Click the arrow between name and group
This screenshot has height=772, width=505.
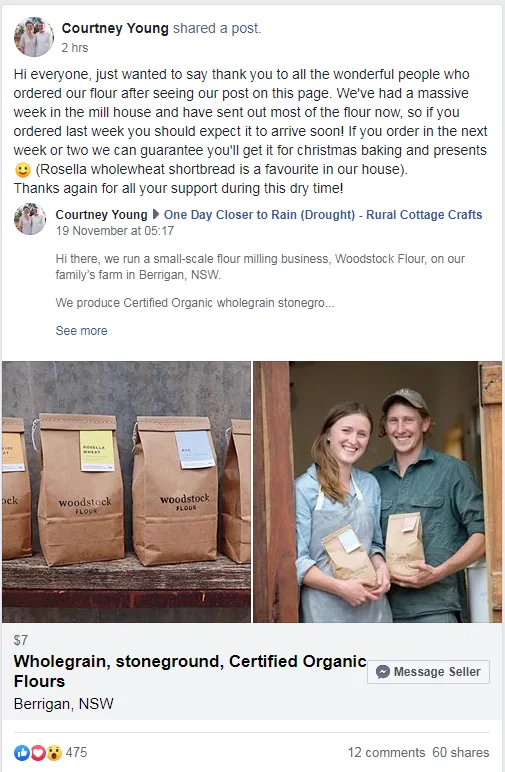coord(156,215)
